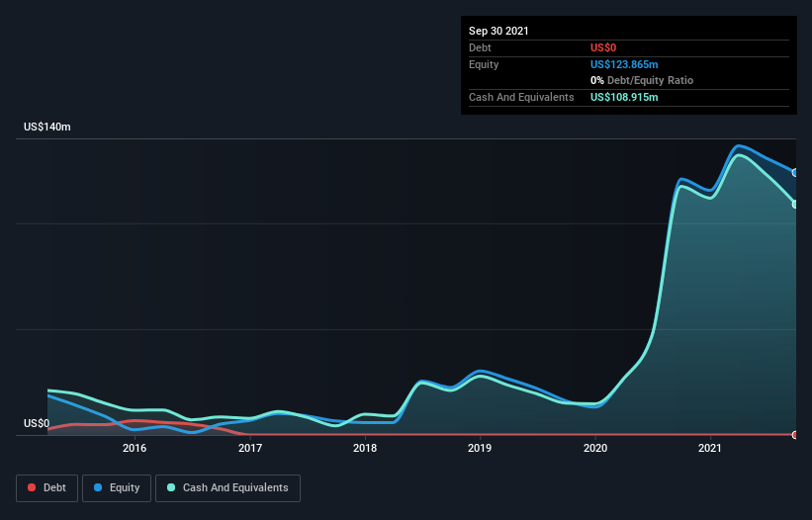Click the teal Cash end-point marker
812x520 pixels.
coord(795,205)
